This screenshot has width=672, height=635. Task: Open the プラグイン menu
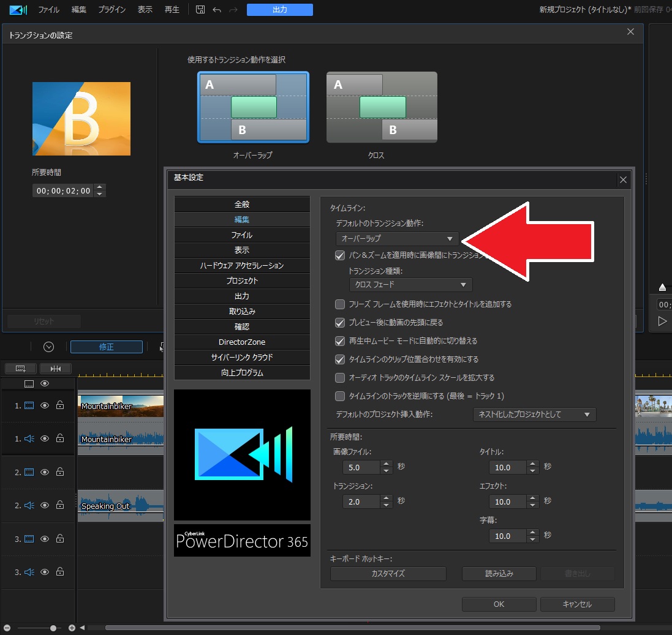[x=112, y=9]
